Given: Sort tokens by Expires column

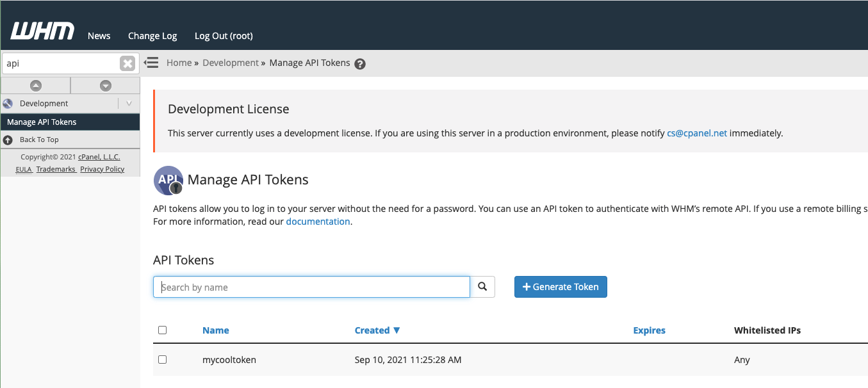Looking at the screenshot, I should pyautogui.click(x=650, y=330).
